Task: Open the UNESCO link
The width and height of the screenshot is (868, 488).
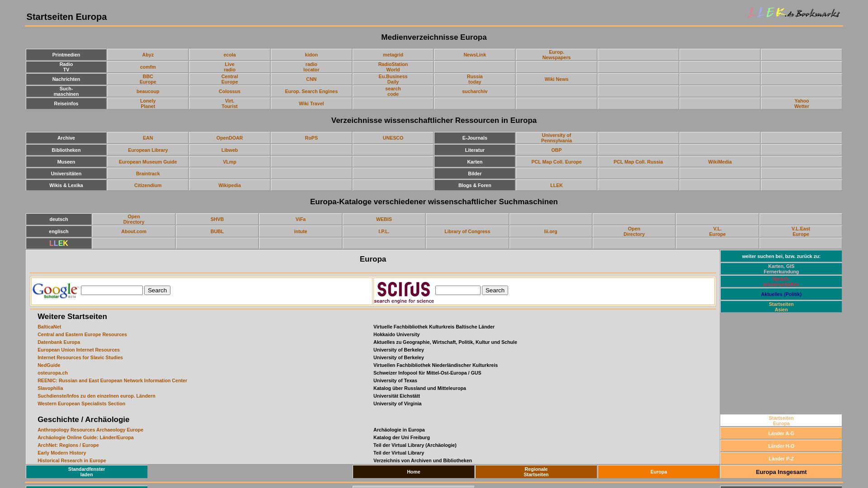Action: tap(393, 138)
